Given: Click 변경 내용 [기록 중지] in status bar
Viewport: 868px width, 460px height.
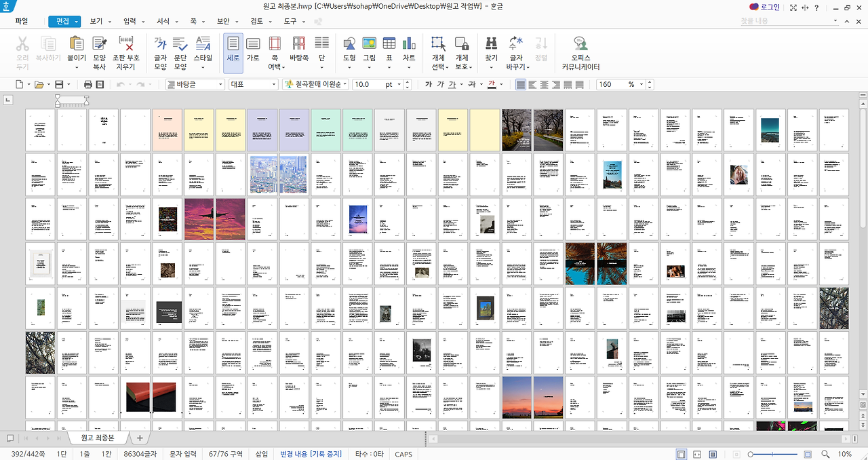Looking at the screenshot, I should coord(311,454).
